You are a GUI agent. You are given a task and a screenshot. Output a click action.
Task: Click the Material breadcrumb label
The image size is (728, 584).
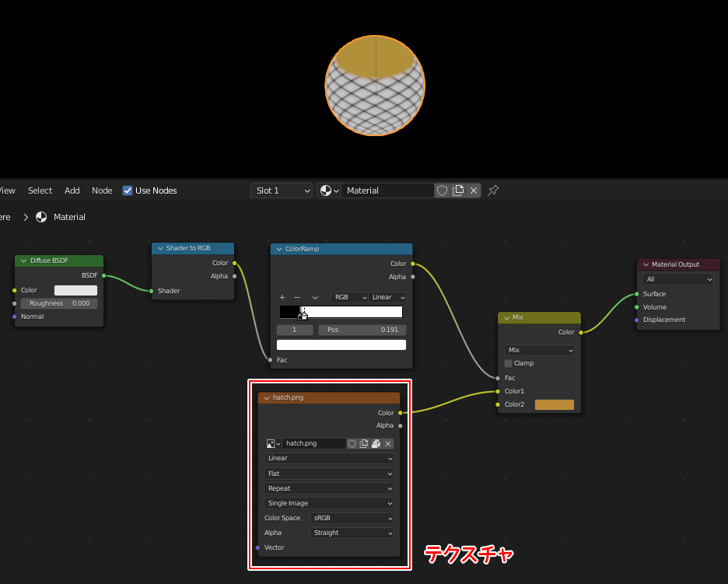point(69,217)
